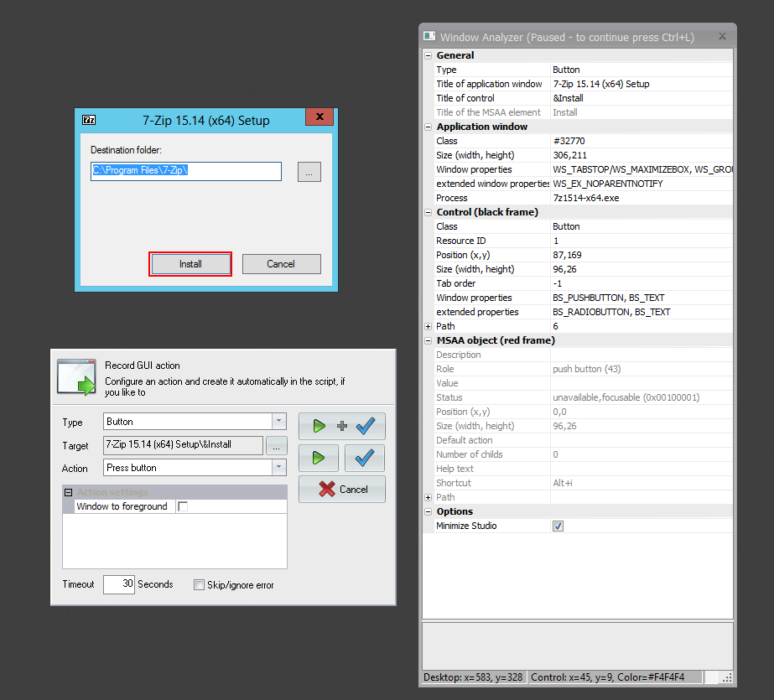Expand the Path row under Control section

[x=429, y=326]
